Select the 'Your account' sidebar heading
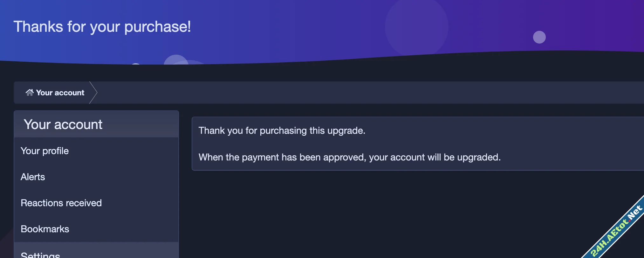 click(x=63, y=125)
